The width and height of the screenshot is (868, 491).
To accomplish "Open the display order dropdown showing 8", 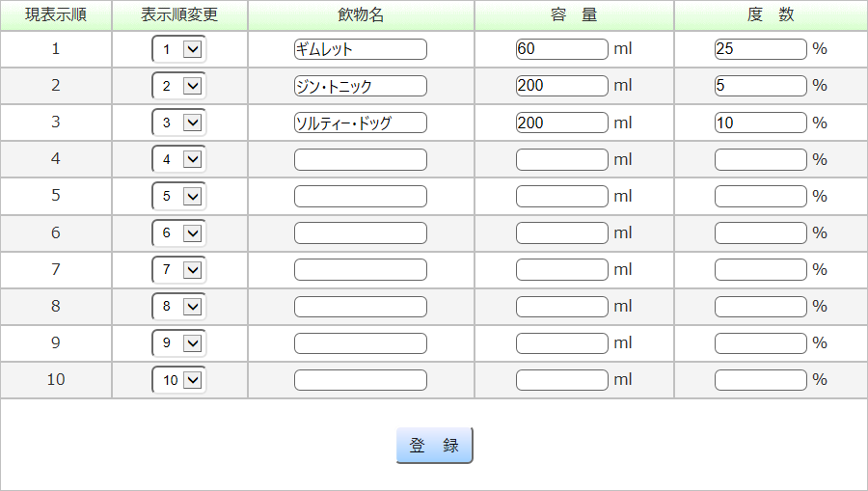I will click(179, 307).
